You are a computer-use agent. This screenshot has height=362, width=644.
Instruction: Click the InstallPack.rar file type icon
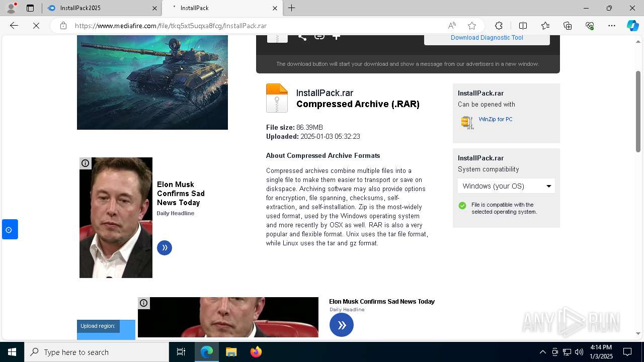(277, 98)
